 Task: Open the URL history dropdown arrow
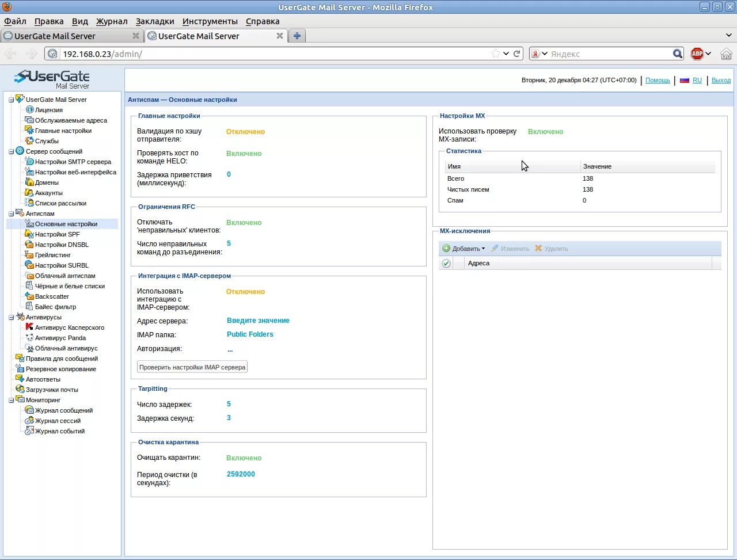pos(506,54)
